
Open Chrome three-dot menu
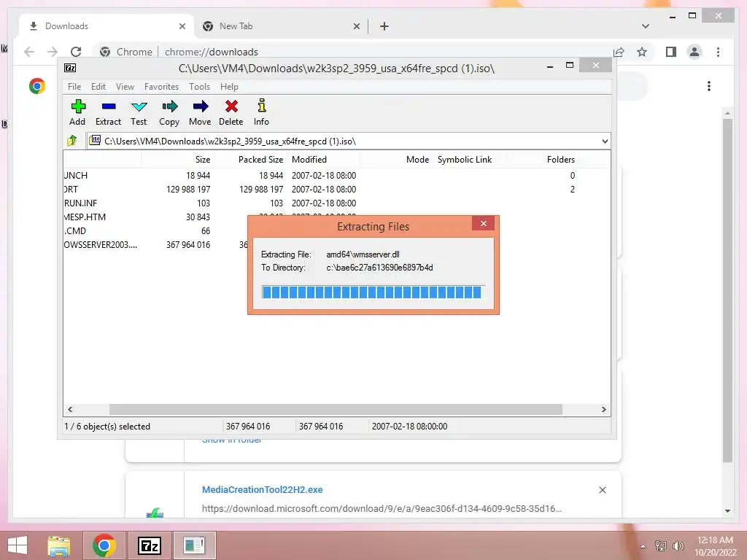(x=718, y=52)
